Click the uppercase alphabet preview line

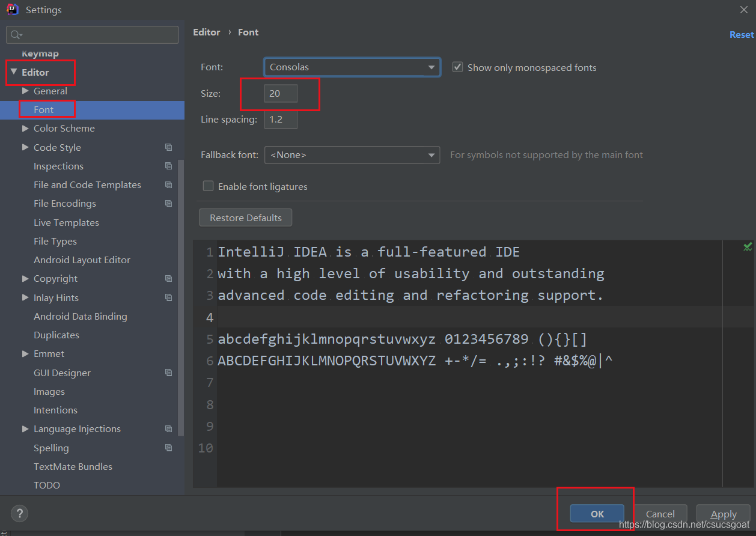pos(415,361)
